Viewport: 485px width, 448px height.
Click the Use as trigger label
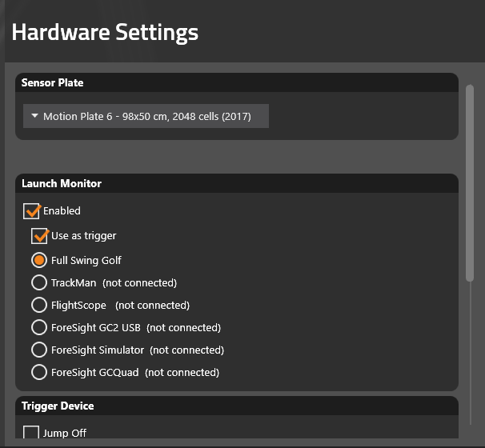84,236
